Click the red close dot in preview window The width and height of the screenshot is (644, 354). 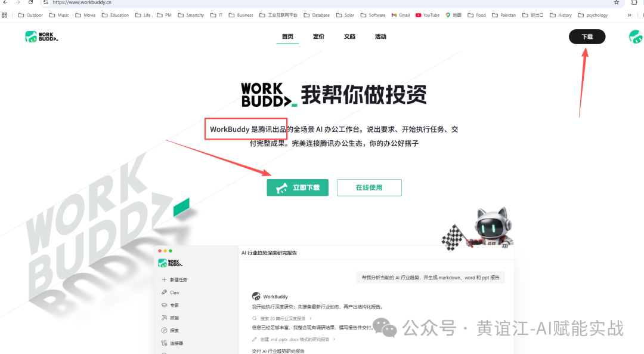pyautogui.click(x=160, y=251)
